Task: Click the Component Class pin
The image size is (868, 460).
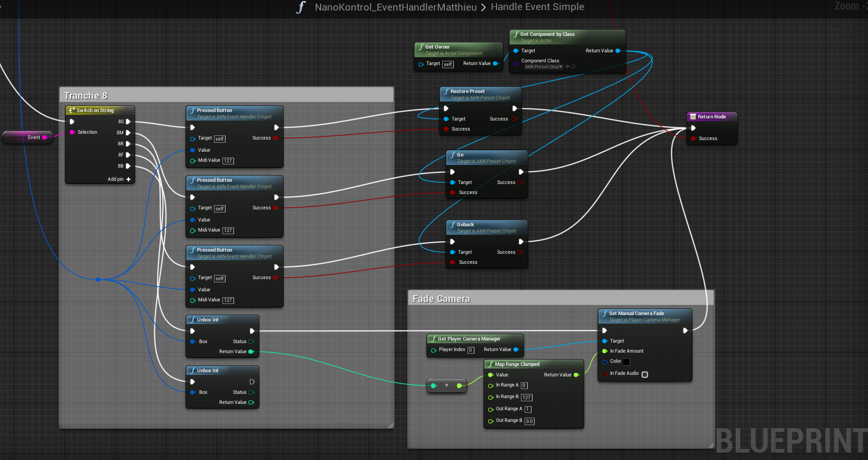Action: (516, 64)
